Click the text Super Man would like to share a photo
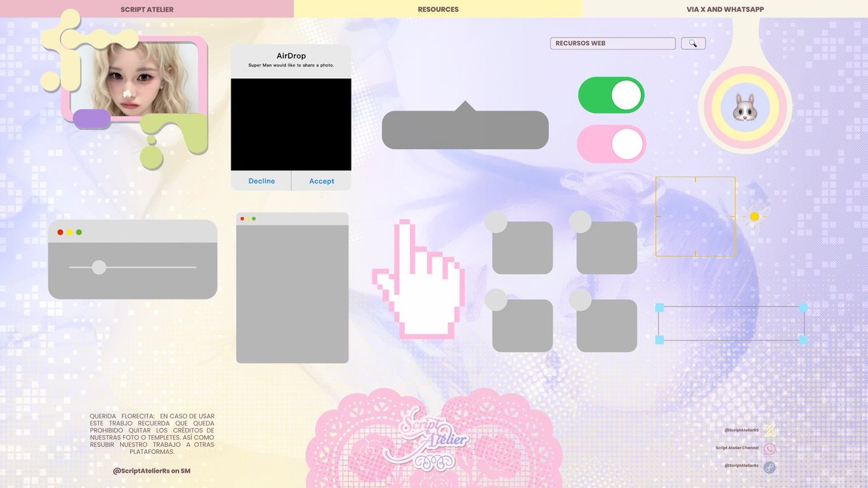Viewport: 868px width, 488px height. [292, 66]
